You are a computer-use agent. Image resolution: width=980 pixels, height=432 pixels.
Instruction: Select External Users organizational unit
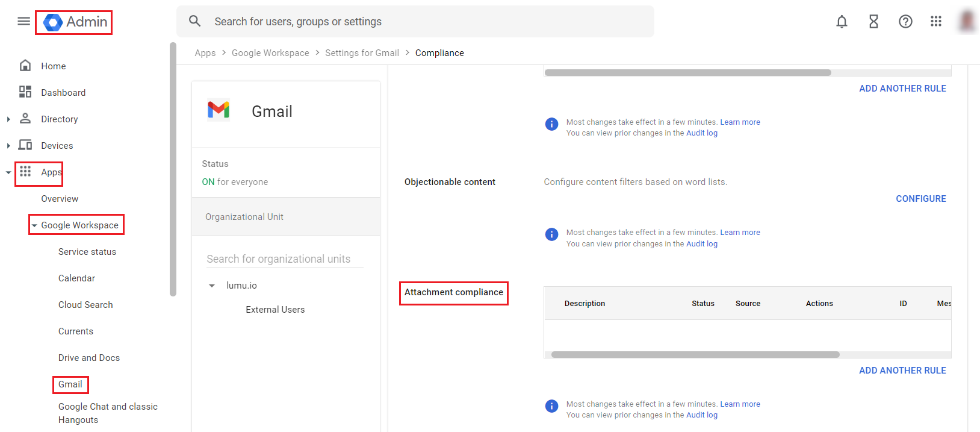click(x=275, y=310)
